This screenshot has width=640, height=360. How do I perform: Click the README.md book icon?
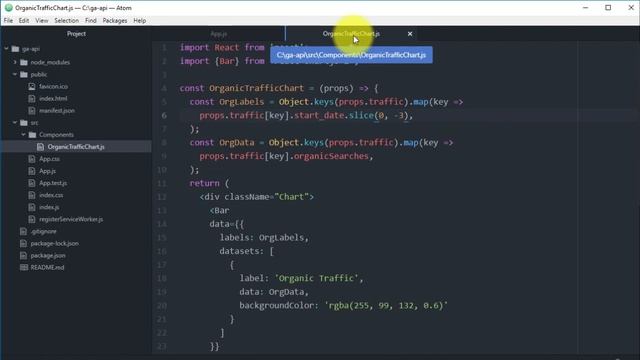click(24, 267)
